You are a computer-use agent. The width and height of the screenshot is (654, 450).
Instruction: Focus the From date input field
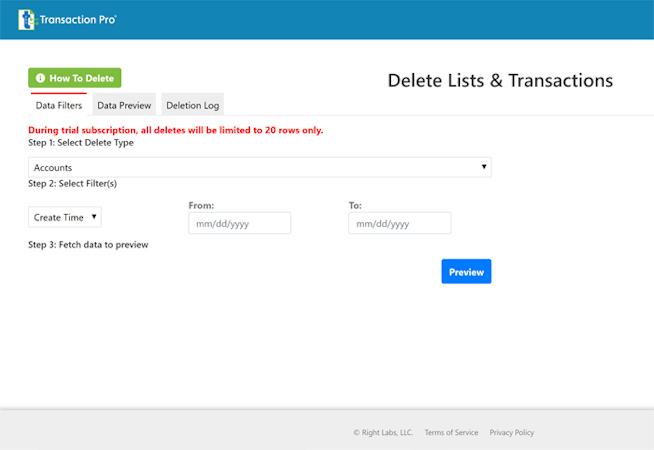(239, 223)
